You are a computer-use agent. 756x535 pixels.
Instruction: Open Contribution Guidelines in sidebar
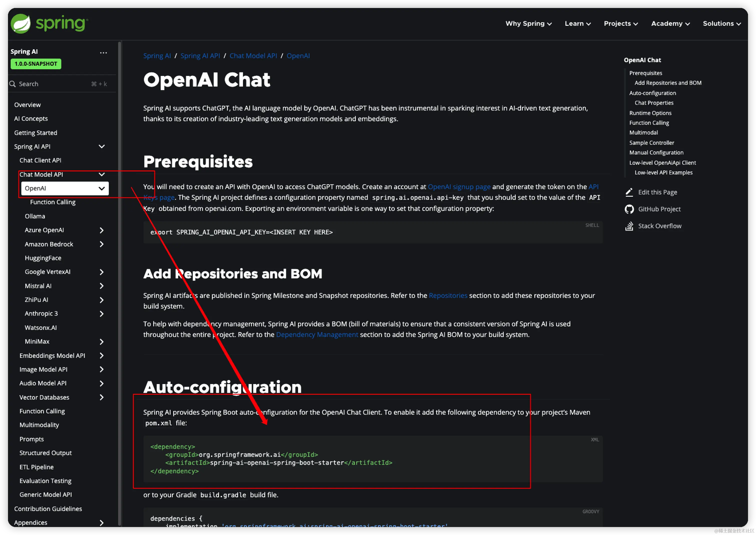point(48,509)
